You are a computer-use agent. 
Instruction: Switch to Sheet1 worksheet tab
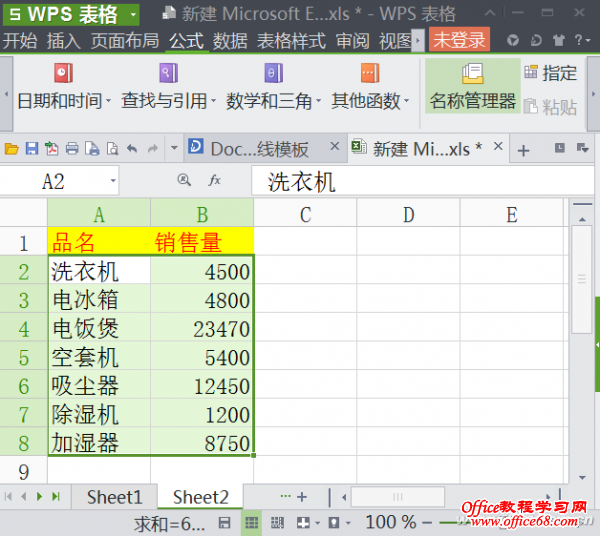(114, 497)
